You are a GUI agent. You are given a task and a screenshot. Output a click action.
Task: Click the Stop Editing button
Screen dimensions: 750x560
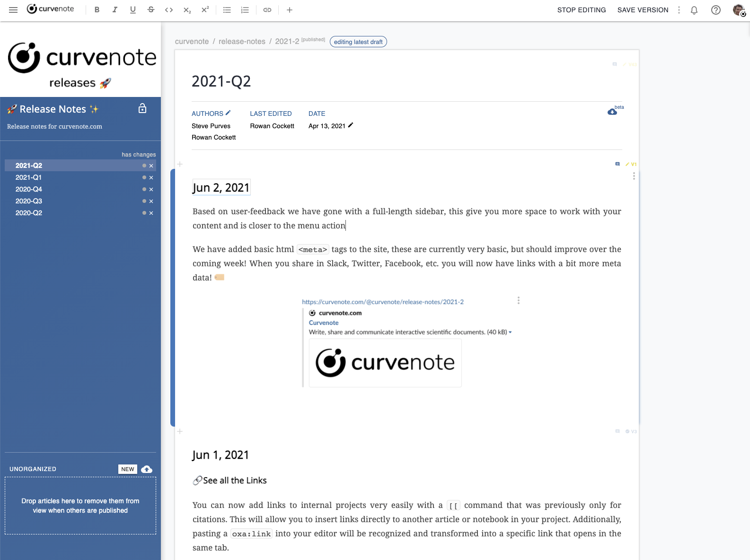pyautogui.click(x=582, y=10)
